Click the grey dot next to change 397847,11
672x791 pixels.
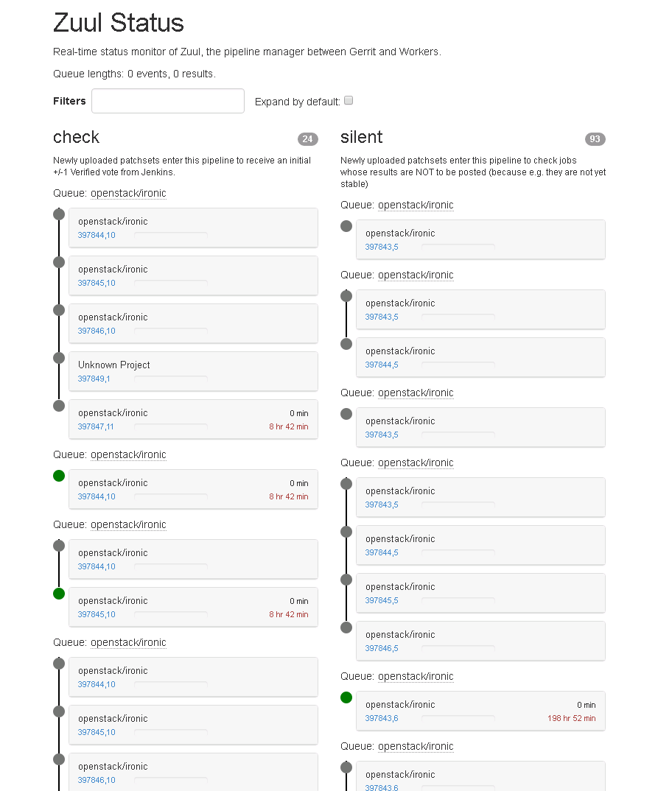(x=59, y=406)
